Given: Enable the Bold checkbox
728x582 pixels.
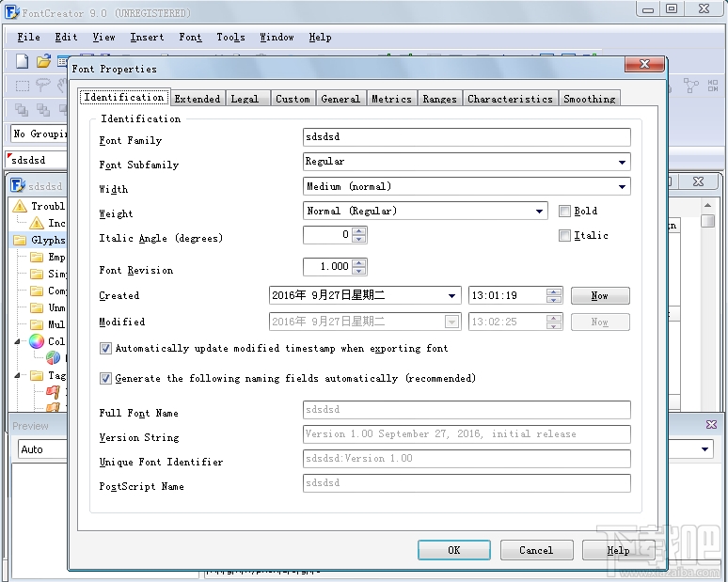Looking at the screenshot, I should tap(564, 212).
